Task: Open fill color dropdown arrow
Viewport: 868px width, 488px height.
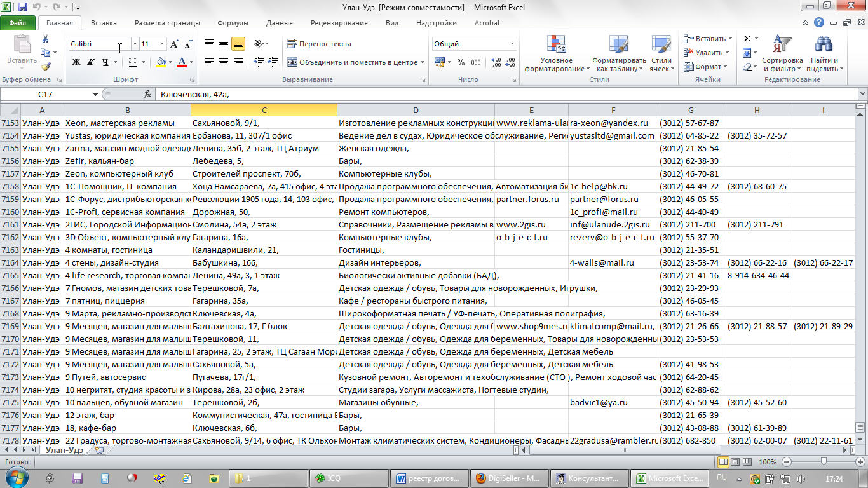Action: (171, 62)
